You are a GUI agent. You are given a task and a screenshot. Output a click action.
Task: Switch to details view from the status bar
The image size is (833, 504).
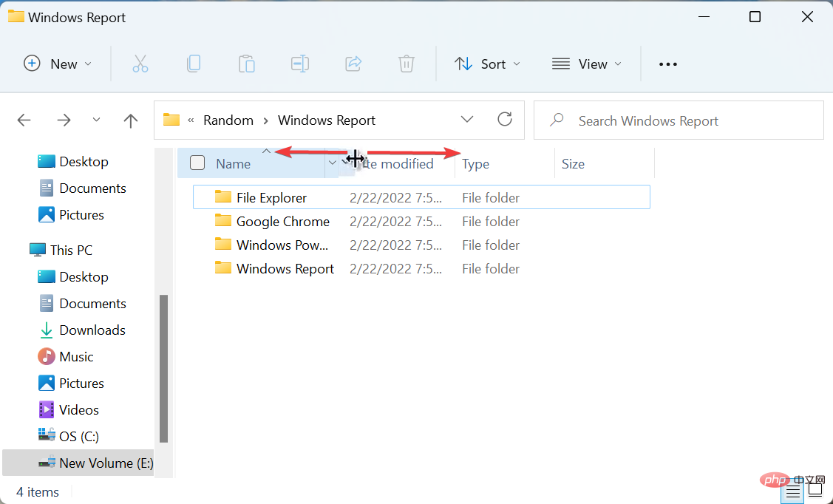pos(792,489)
